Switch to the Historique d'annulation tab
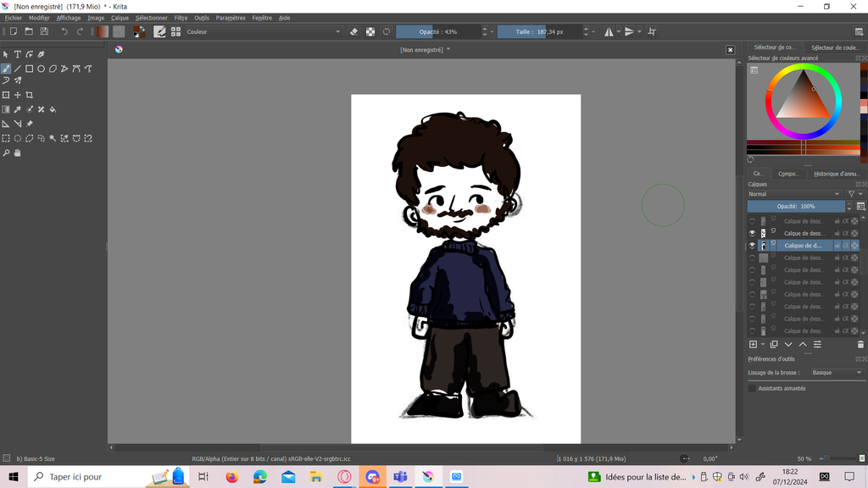The image size is (868, 488). pos(836,174)
